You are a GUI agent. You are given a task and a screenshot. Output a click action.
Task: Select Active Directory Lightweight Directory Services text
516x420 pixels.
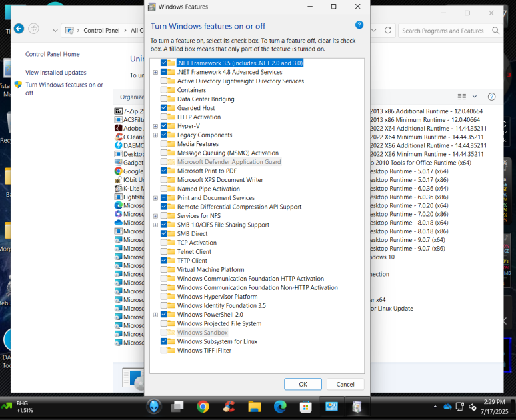coord(241,81)
